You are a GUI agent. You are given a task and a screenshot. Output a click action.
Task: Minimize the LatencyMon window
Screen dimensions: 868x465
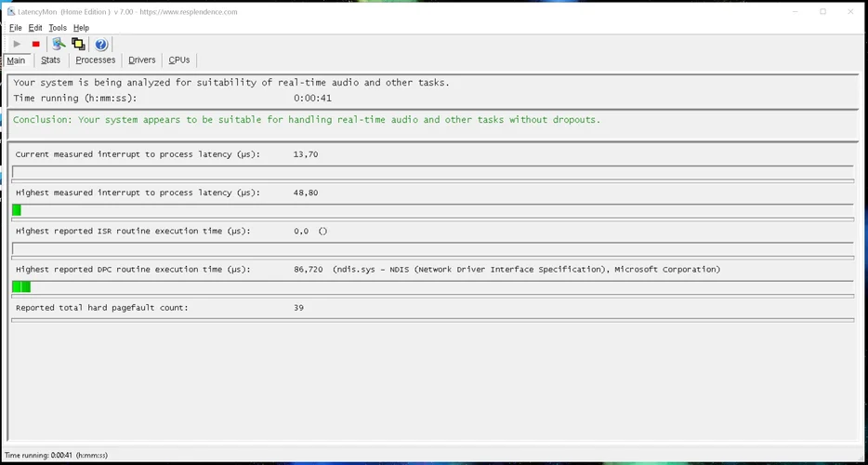[x=795, y=12]
